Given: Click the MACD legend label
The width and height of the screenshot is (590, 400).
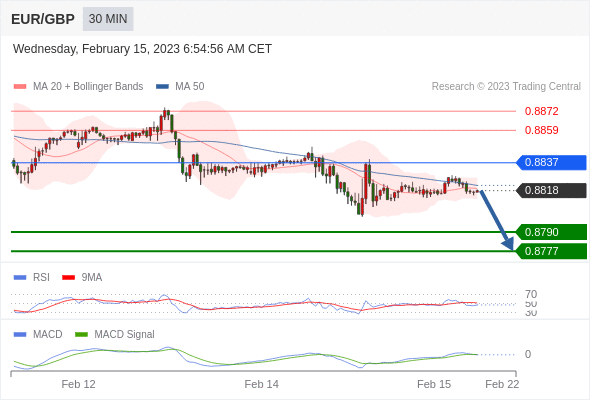Looking at the screenshot, I should (x=48, y=335).
